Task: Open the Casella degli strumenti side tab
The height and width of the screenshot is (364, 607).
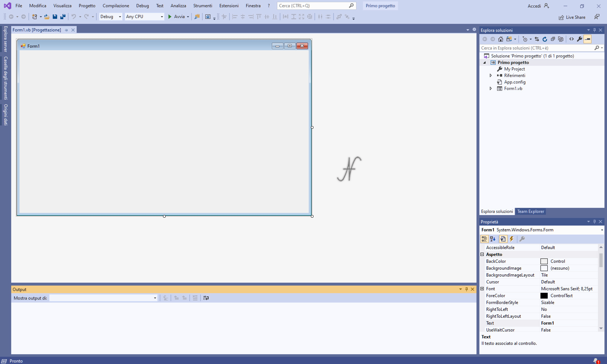Action: coord(5,78)
